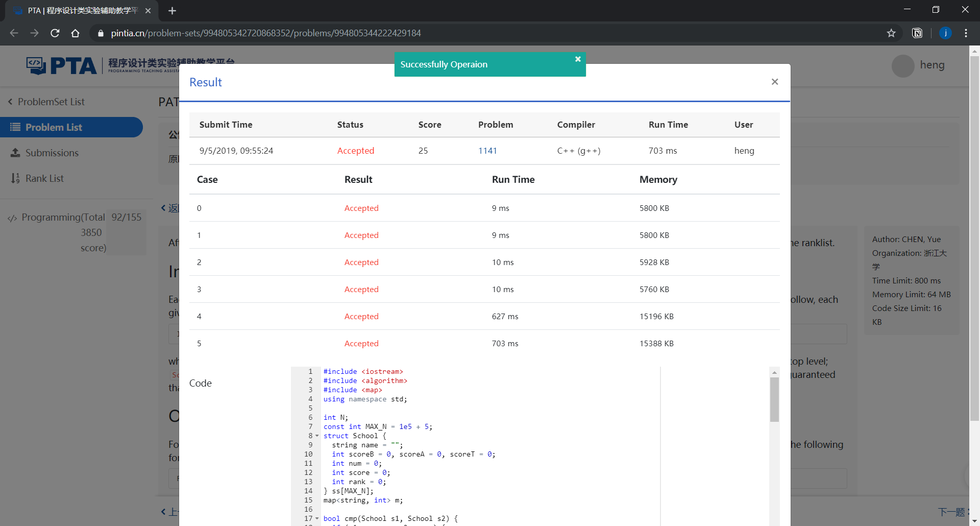Select the PTA browser tab

coord(82,11)
